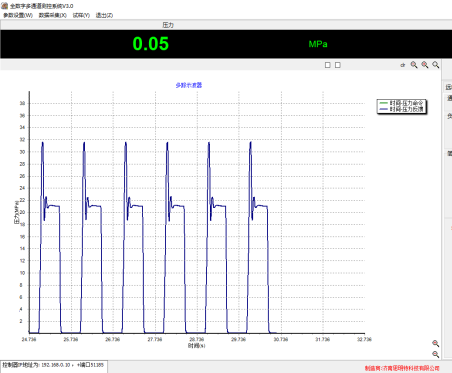Tick the first checkbox above the chart
This screenshot has height=373, width=452.
(328, 65)
